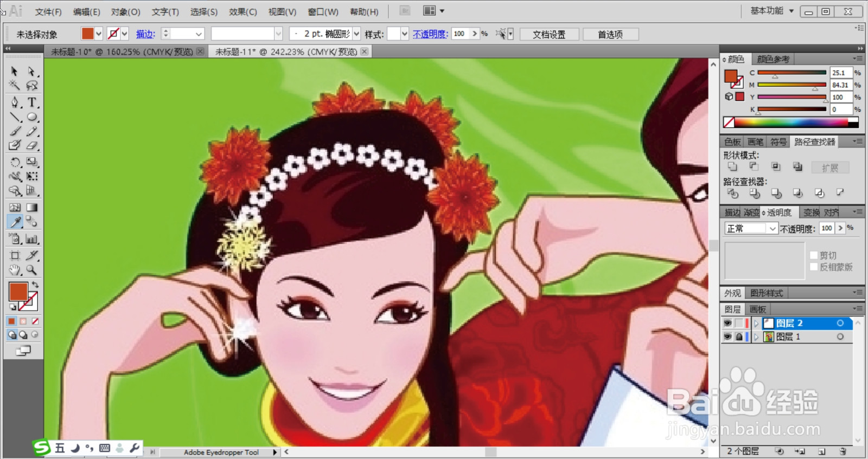868x459 pixels.
Task: Set the None mode below fill swatch
Action: (35, 321)
